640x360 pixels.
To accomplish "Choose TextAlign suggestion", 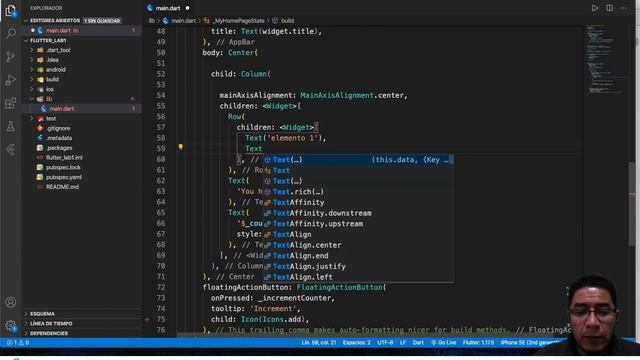I will pos(358,234).
